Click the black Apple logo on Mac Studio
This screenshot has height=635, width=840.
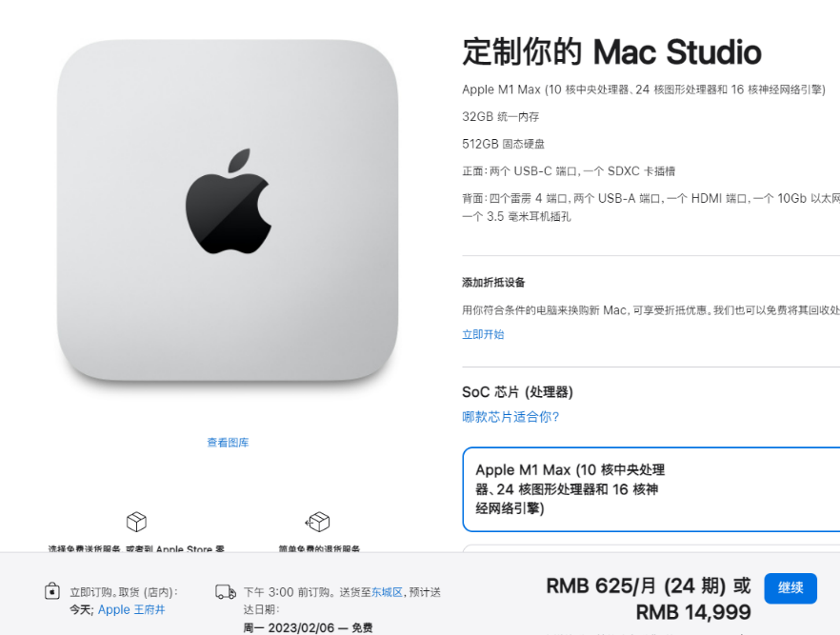229,201
